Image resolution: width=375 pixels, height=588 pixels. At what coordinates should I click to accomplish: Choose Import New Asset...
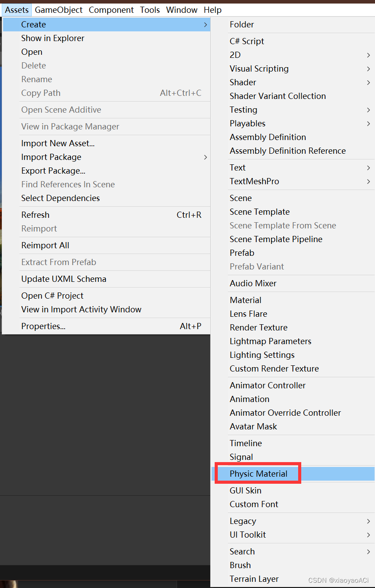coord(106,143)
